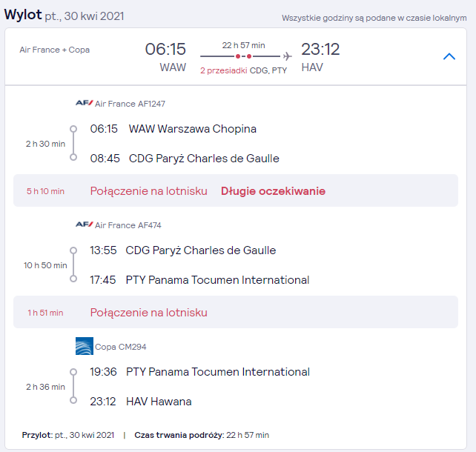Image resolution: width=476 pixels, height=452 pixels.
Task: Click the first red stopover dot on the route line
Action: [238, 56]
